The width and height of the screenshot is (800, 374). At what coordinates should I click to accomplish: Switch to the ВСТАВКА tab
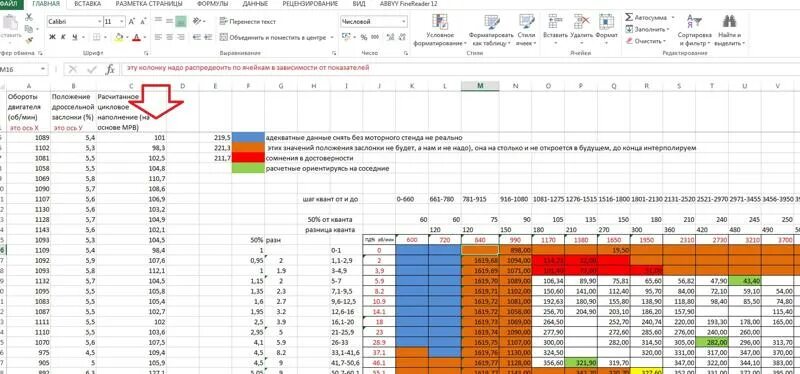87,4
